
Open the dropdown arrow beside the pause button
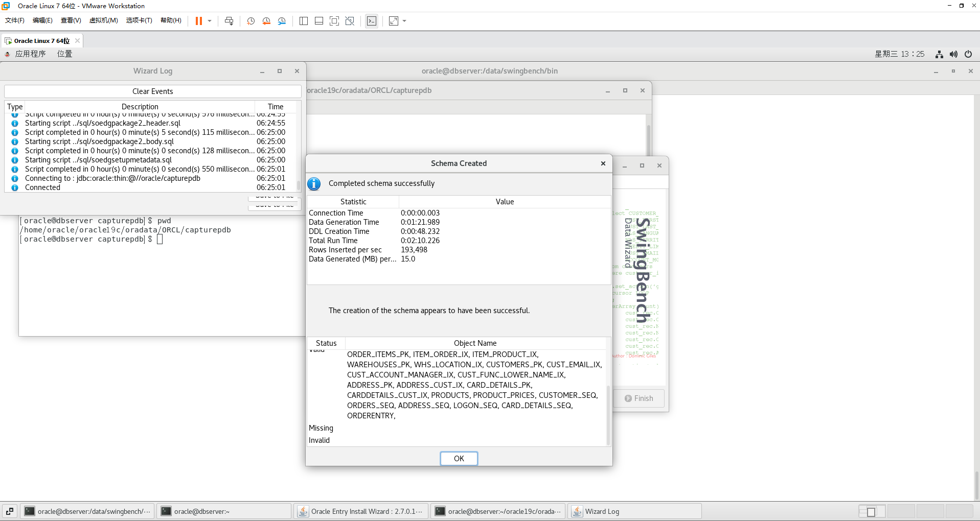tap(210, 21)
